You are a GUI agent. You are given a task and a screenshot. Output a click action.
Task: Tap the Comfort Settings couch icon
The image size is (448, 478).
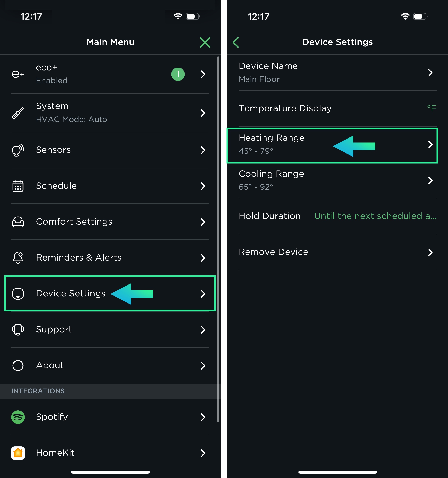[x=18, y=222]
